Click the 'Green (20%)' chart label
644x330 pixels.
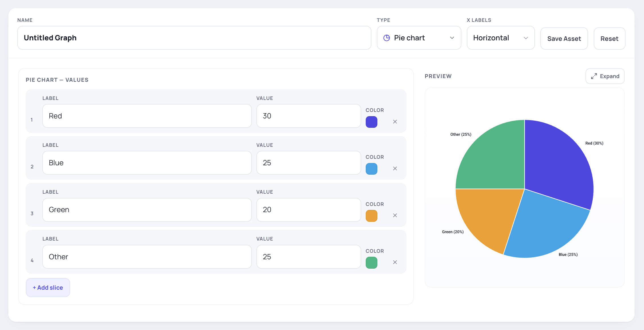point(453,232)
